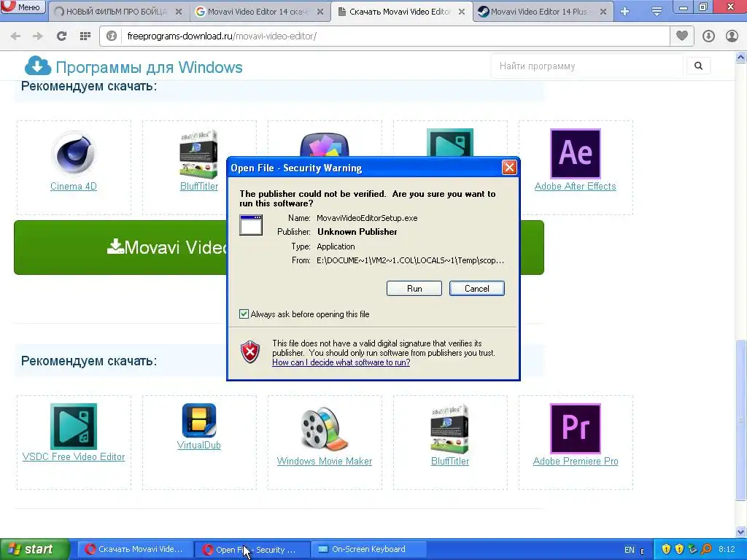Click the search magnifier button
Viewport: 747px width, 560px height.
(x=698, y=66)
